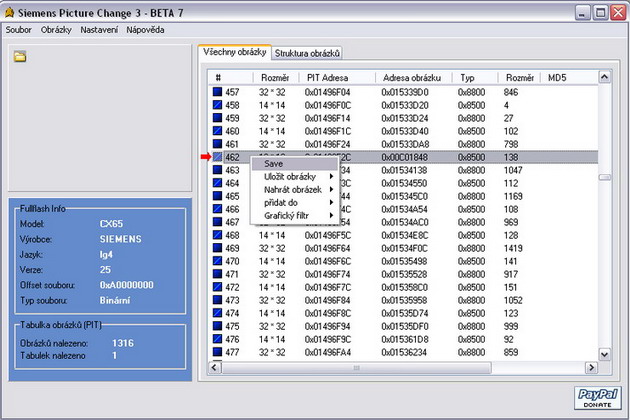Open the Nápověda menu
The image size is (630, 420).
(145, 30)
